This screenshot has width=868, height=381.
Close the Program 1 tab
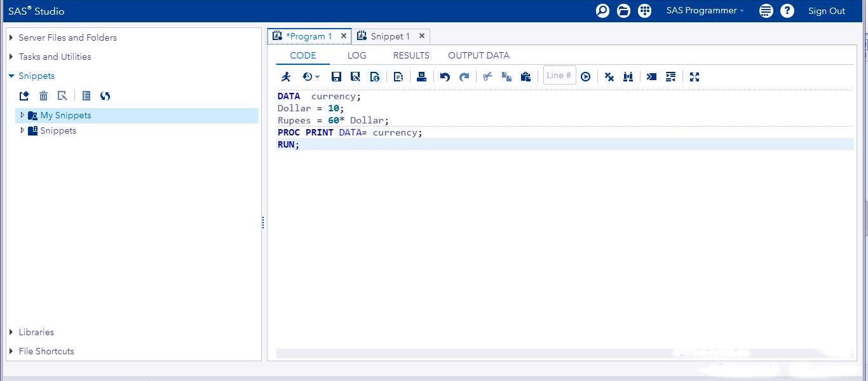(344, 36)
